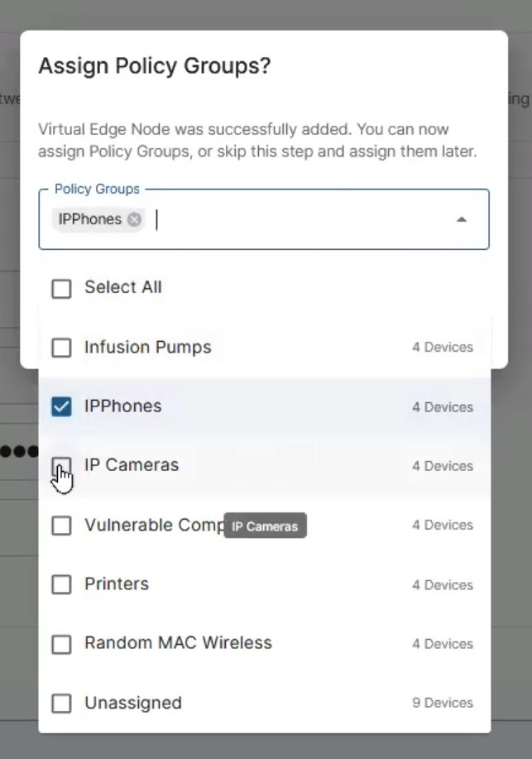This screenshot has width=532, height=759.
Task: Check the Select All checkbox
Action: coord(61,288)
